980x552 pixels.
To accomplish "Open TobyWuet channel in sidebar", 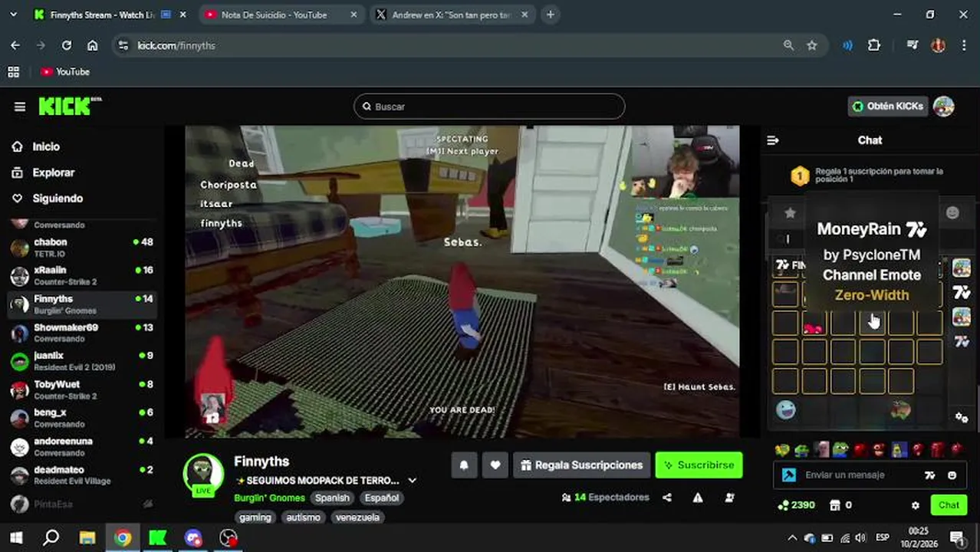I will tap(81, 389).
